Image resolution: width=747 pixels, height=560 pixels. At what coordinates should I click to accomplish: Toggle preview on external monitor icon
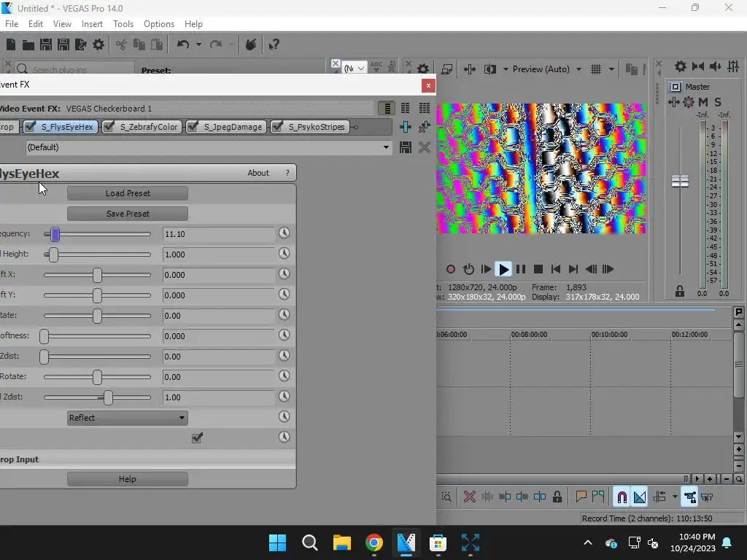click(x=446, y=69)
